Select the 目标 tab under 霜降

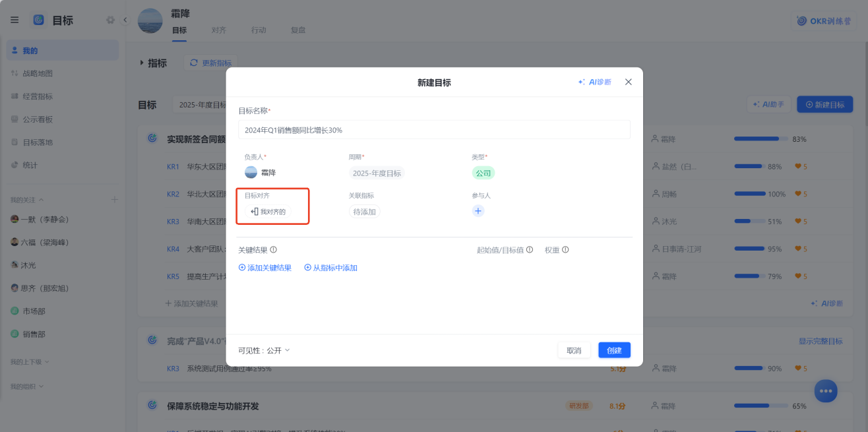tap(179, 30)
